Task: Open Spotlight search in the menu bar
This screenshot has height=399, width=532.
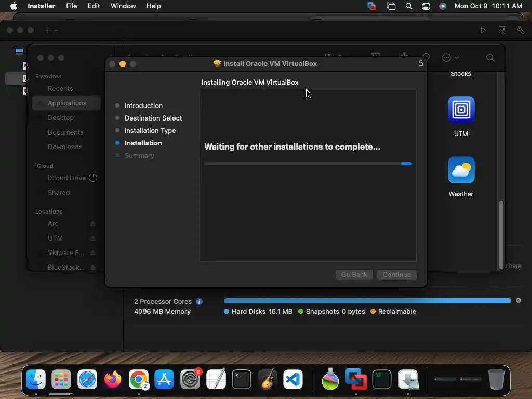Action: [409, 6]
